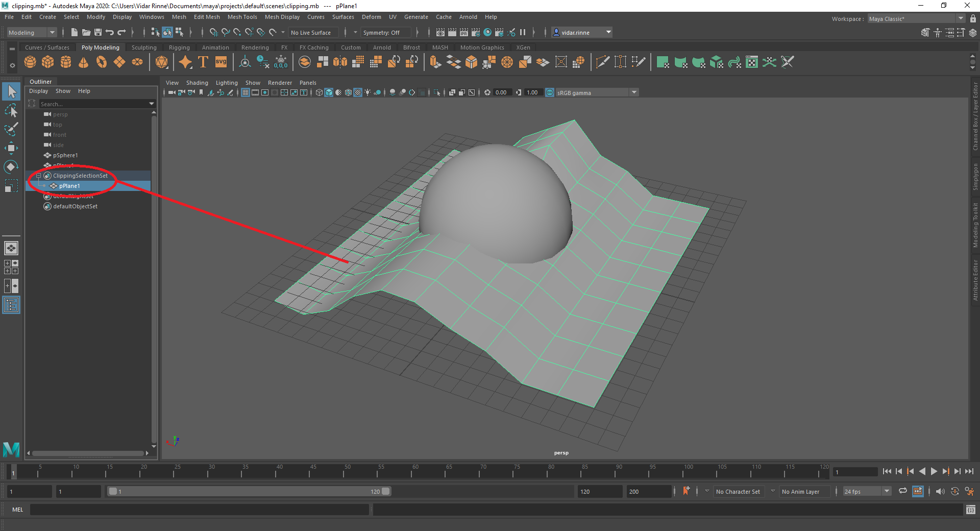Click the Multi-Cut knife shelf icon
This screenshot has height=531, width=980.
click(x=603, y=62)
